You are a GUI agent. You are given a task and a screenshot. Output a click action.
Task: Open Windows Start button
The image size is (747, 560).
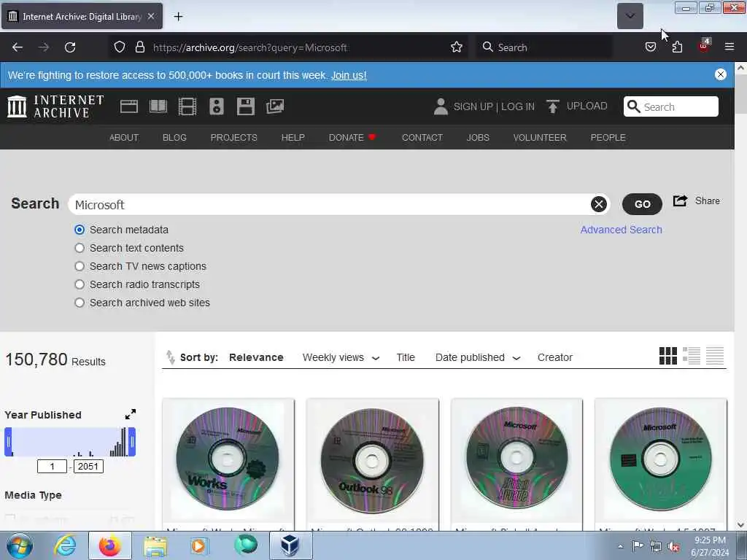[20, 545]
